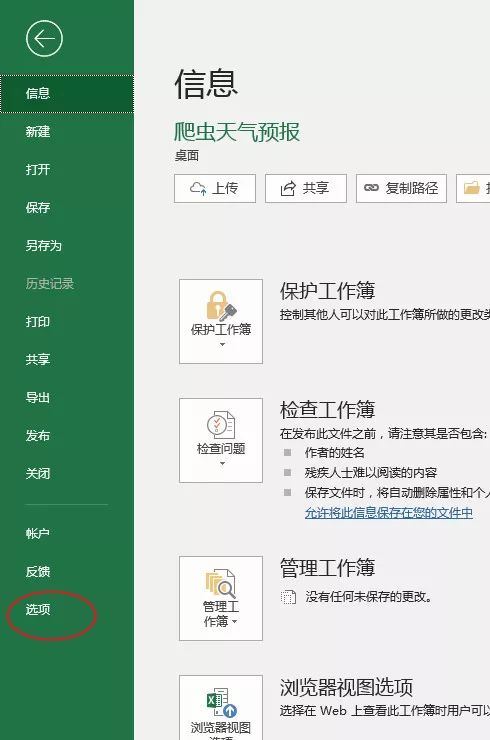Click the 浏览器视图选项 section heading
The height and width of the screenshot is (740, 490).
click(346, 687)
